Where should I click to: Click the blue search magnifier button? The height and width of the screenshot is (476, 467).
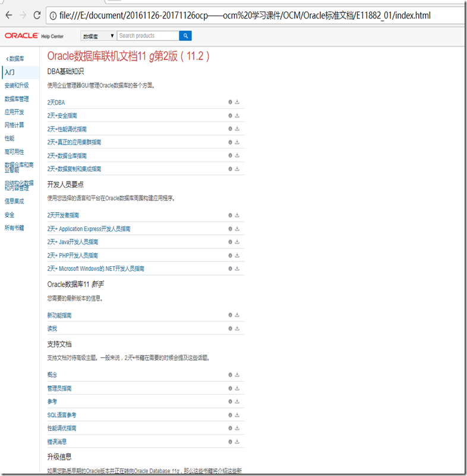(185, 36)
